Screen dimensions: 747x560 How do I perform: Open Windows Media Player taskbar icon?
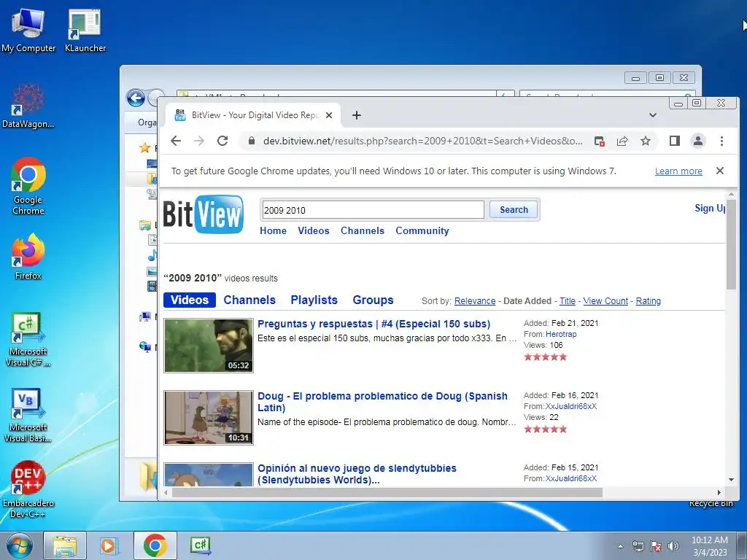point(109,545)
